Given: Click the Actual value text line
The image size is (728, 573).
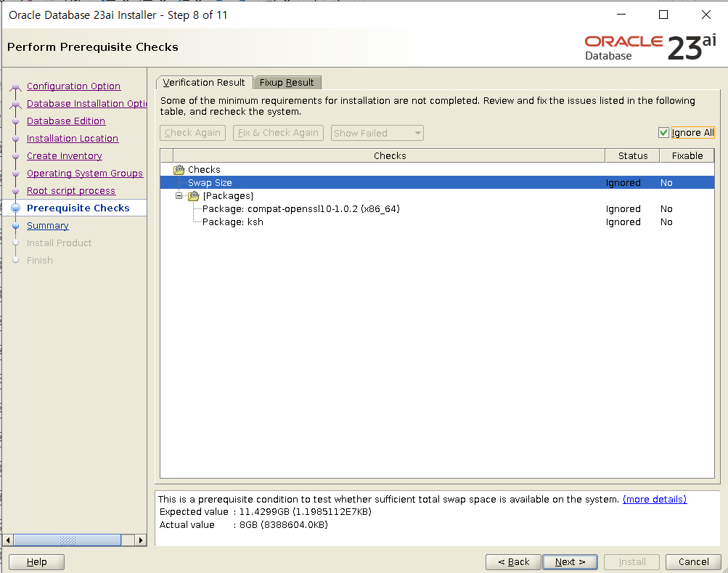Looking at the screenshot, I should coord(243,524).
